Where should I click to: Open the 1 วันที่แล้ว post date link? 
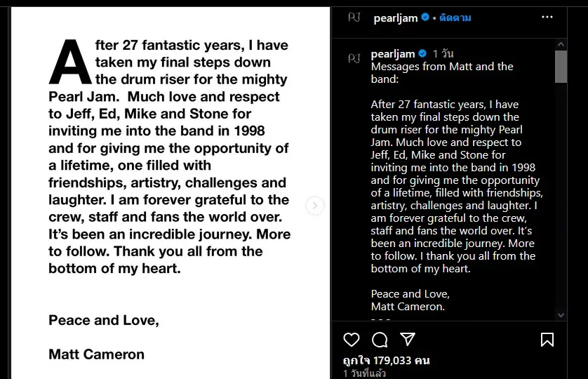pos(364,373)
